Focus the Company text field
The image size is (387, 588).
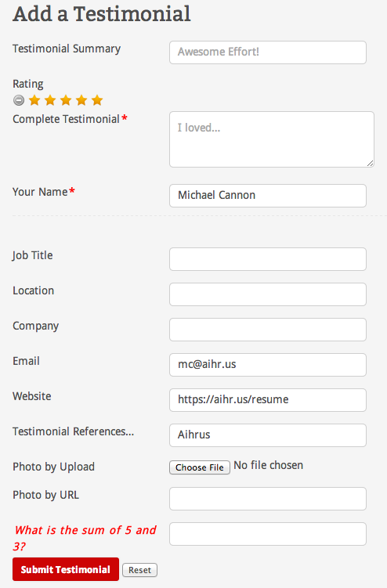coord(268,330)
